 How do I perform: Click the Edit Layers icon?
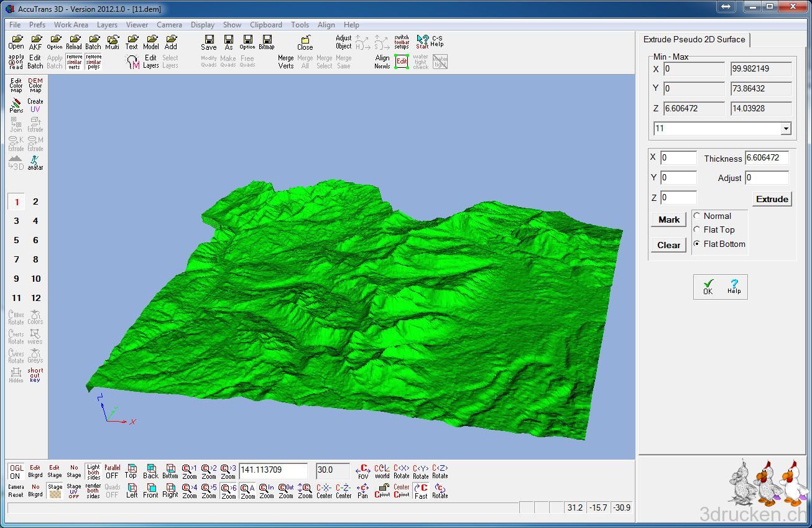[x=150, y=62]
